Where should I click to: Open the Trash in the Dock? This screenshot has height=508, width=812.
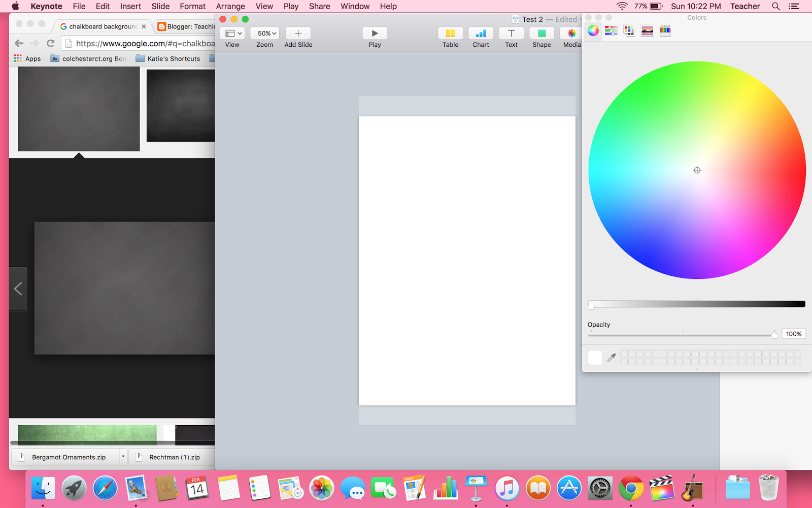click(x=768, y=488)
